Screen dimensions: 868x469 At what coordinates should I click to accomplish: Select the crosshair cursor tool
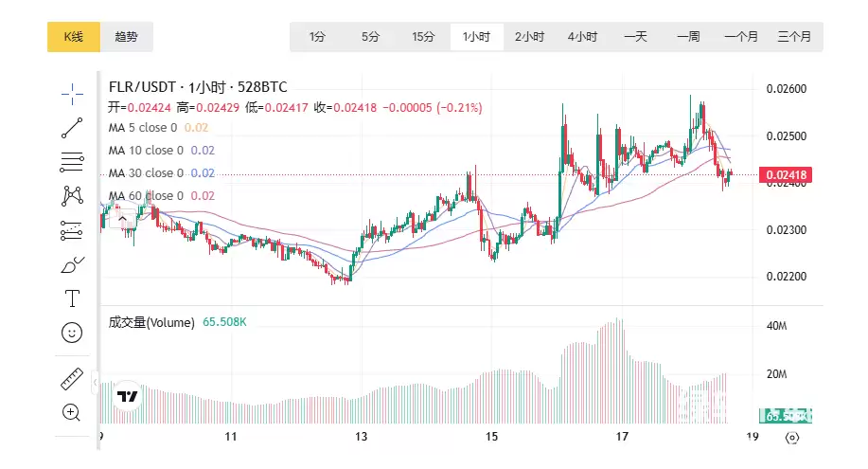(72, 93)
